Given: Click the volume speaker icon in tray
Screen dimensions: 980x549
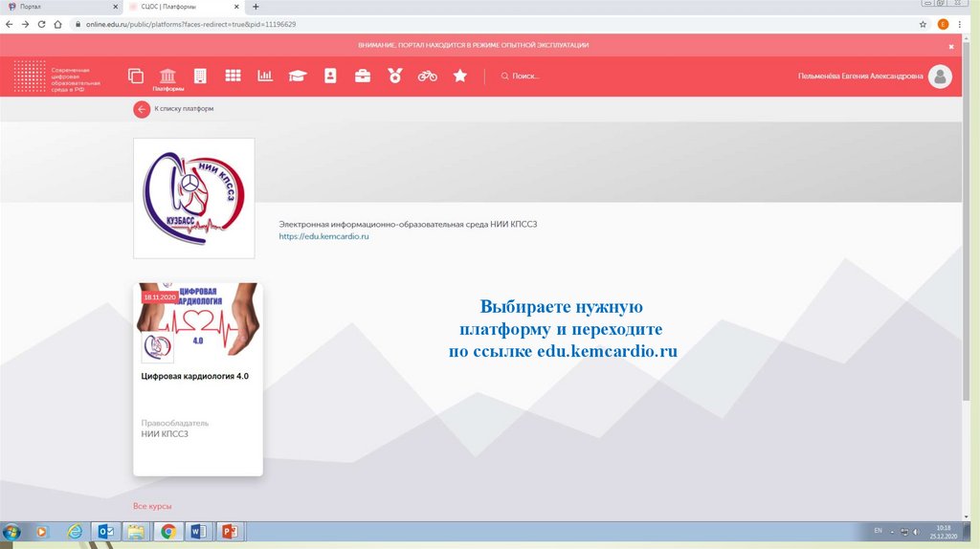Looking at the screenshot, I should point(916,532).
